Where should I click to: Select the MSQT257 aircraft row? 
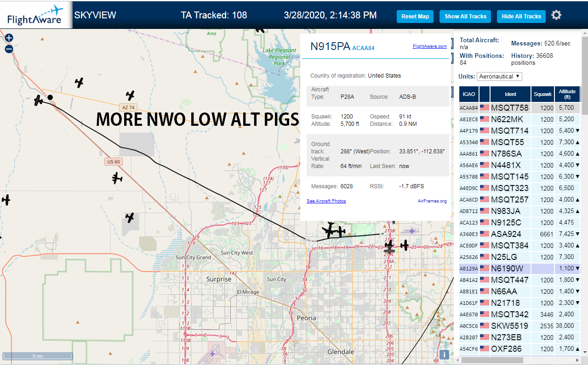(x=519, y=200)
